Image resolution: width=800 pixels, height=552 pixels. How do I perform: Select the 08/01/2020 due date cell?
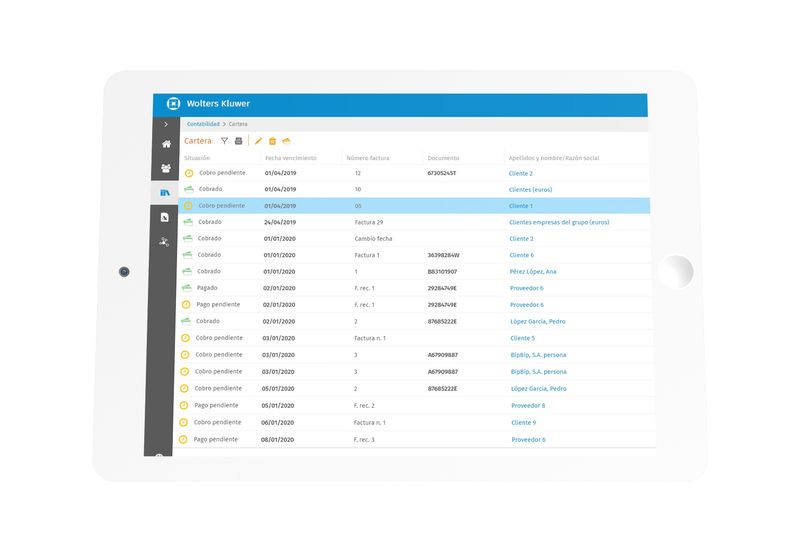tap(278, 440)
